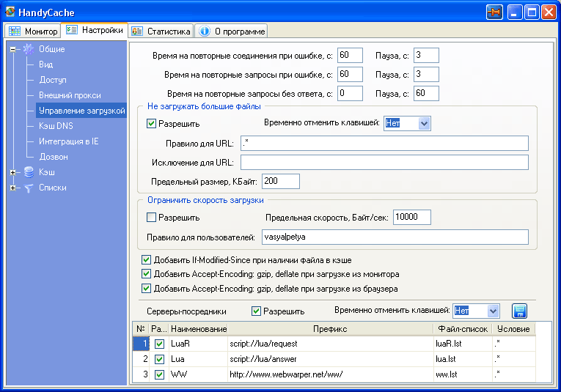Select Управление загрузкой in settings tree
This screenshot has height=392, width=561.
tap(82, 111)
